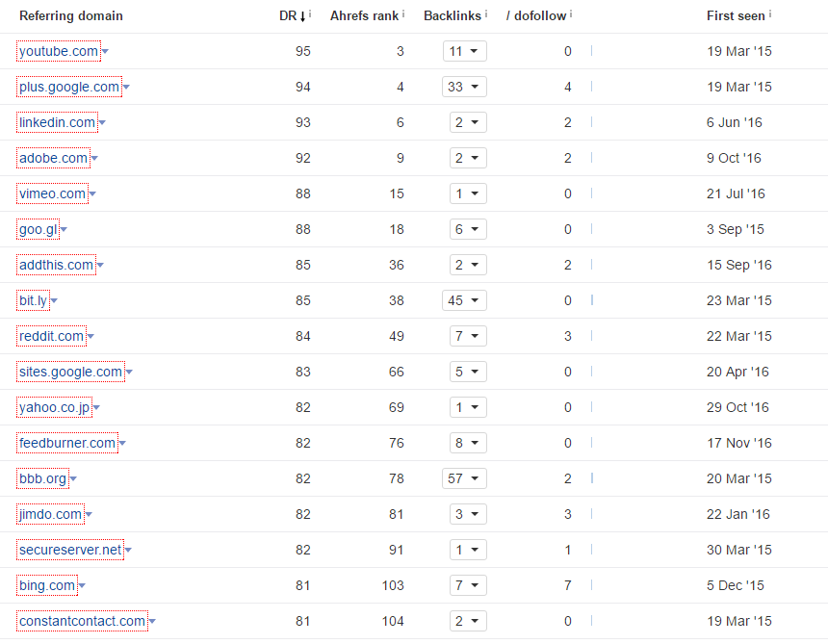Click info icon next to DR header

pyautogui.click(x=310, y=14)
